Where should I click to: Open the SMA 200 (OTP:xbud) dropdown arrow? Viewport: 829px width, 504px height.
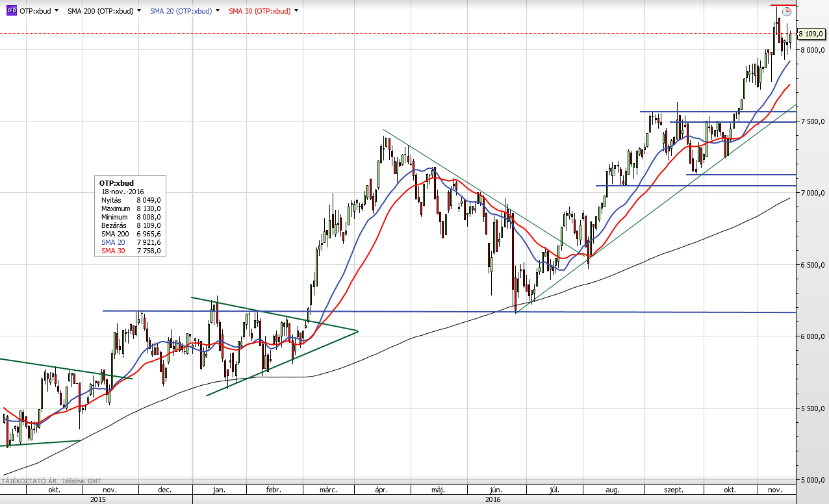(x=139, y=11)
